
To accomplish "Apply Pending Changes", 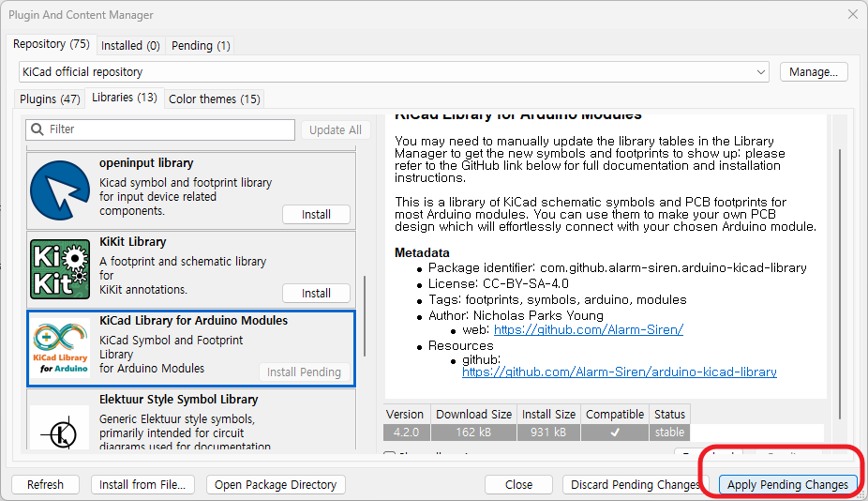I will click(x=787, y=484).
